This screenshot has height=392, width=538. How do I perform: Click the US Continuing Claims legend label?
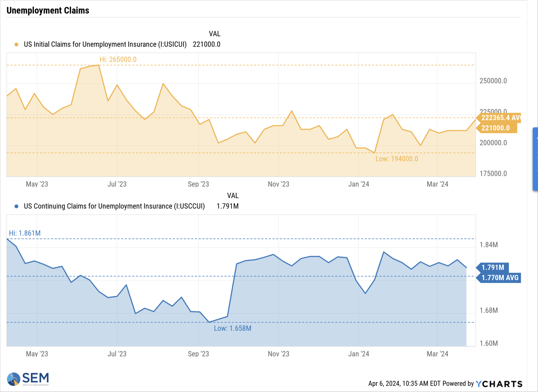tap(114, 206)
